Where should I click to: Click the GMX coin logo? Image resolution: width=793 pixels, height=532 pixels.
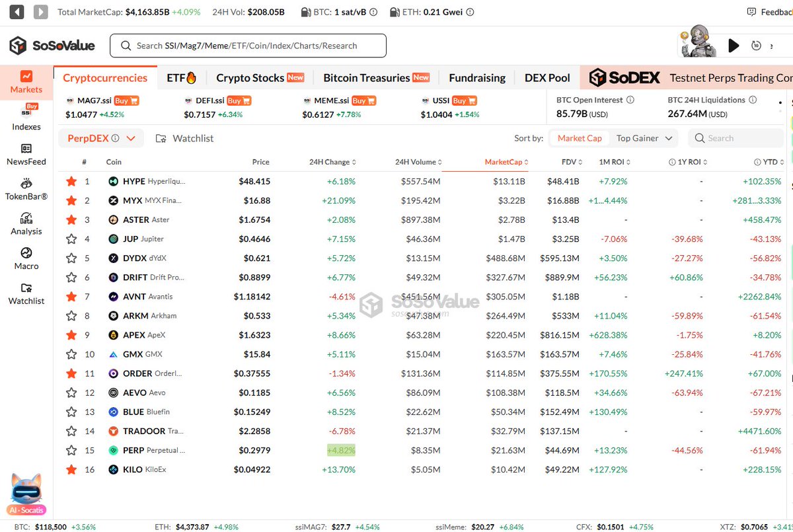[x=113, y=354]
